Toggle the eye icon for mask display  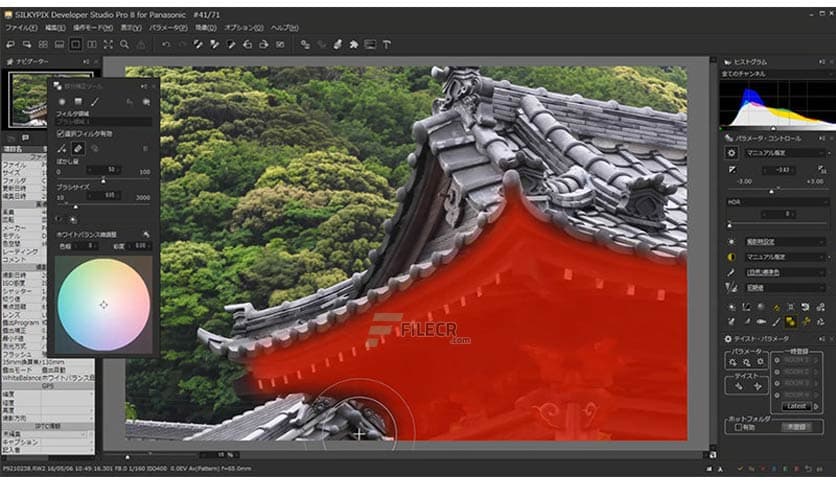[59, 219]
